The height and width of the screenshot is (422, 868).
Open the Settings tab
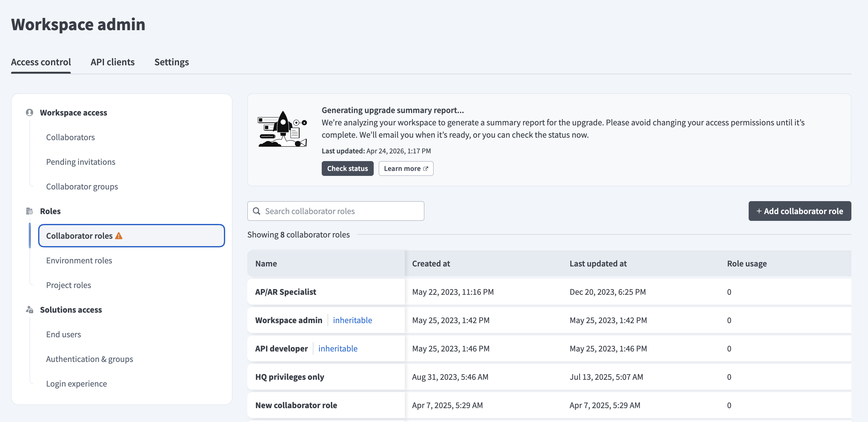(x=172, y=62)
